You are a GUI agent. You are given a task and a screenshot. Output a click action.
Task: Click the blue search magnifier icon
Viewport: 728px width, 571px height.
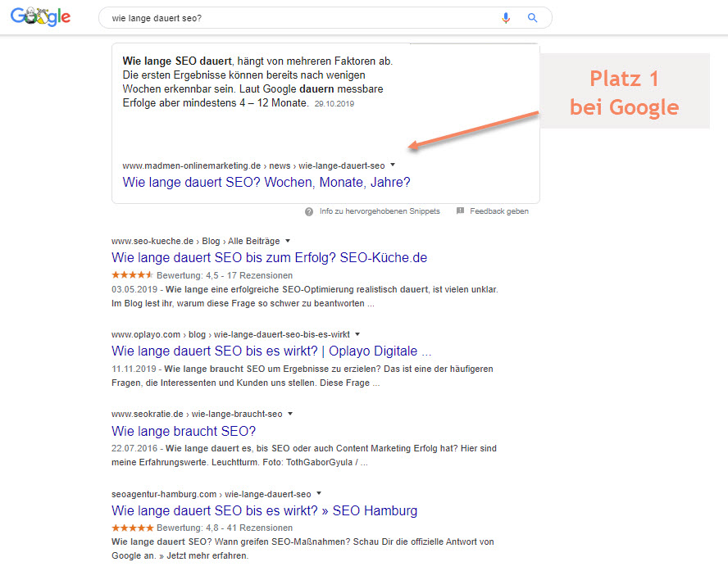click(x=533, y=18)
